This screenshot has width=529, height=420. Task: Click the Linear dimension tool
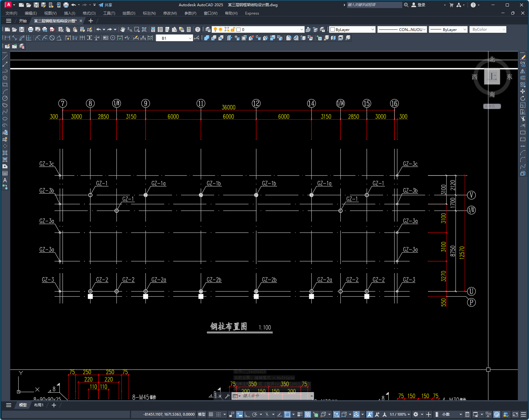(7, 38)
